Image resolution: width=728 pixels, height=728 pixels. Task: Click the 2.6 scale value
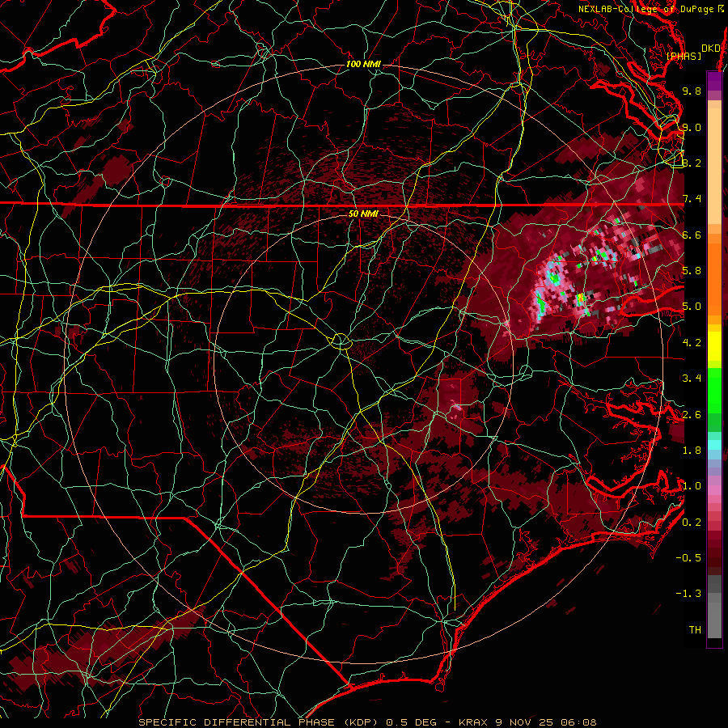pos(692,415)
